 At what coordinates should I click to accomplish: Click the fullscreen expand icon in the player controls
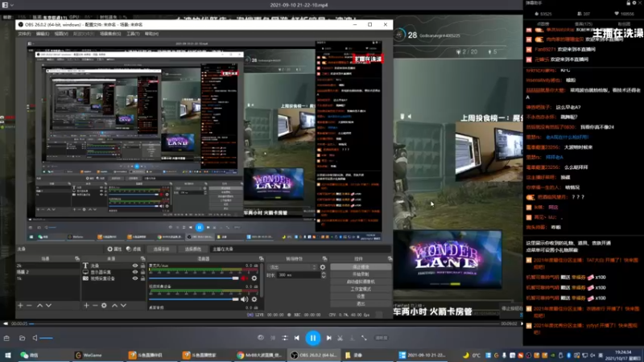tap(364, 338)
